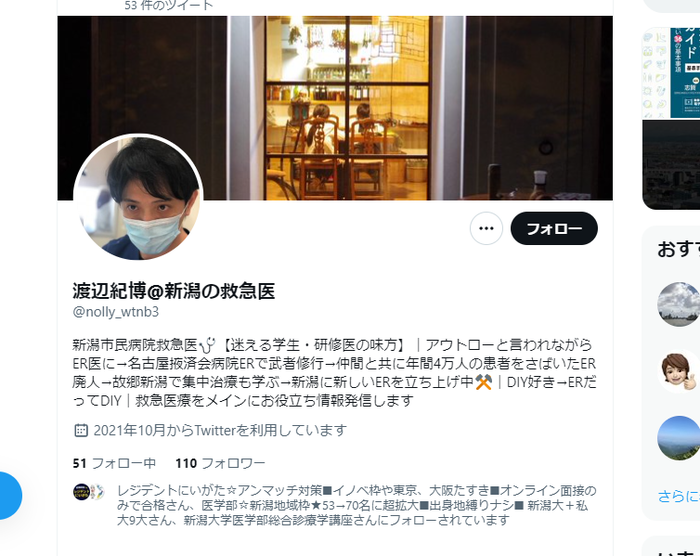Click the blue compose tweet circle button
Viewport: 700px width, 556px height.
click(8, 495)
